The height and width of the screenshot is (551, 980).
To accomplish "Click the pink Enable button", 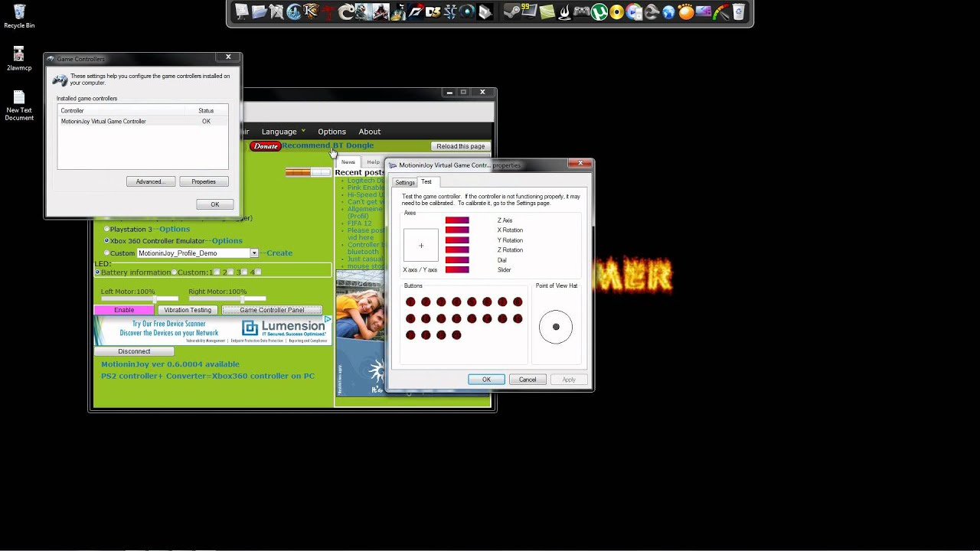I will (x=124, y=310).
